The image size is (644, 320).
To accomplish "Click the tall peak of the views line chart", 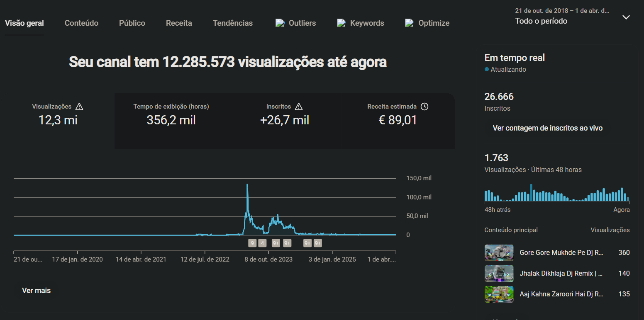I will [247, 185].
